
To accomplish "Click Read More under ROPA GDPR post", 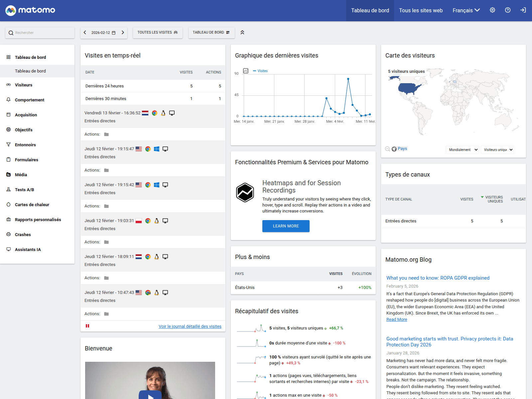I will 397,320.
